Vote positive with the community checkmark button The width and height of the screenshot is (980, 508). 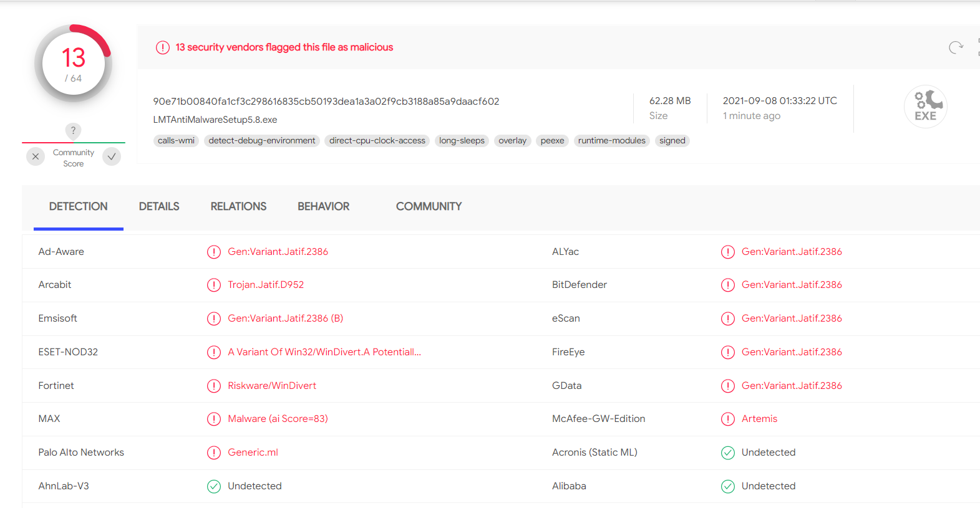tap(112, 156)
